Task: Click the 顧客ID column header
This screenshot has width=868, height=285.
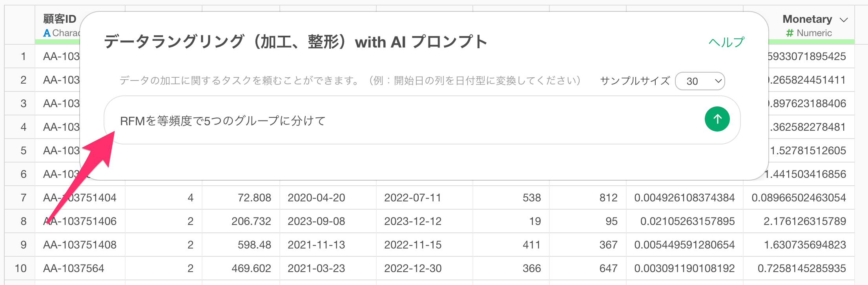Action: point(60,19)
